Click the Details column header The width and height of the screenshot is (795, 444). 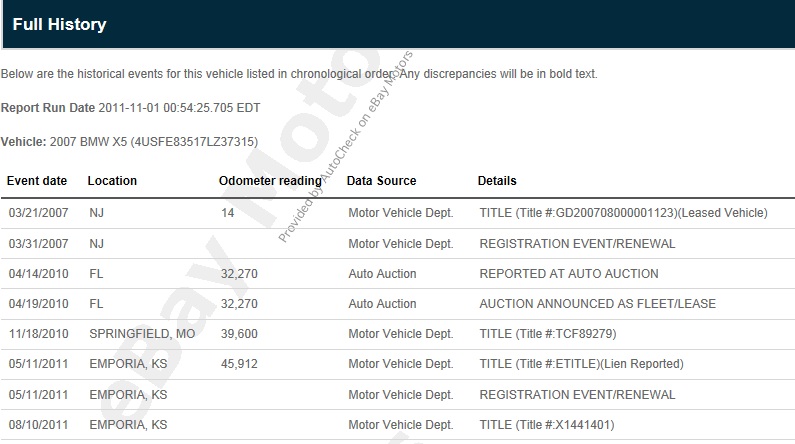click(x=497, y=181)
